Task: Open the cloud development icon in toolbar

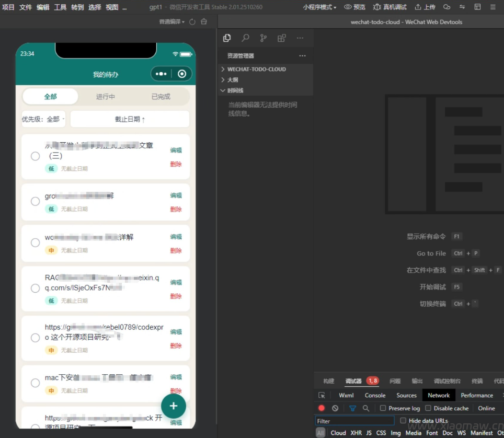Action: point(447,7)
